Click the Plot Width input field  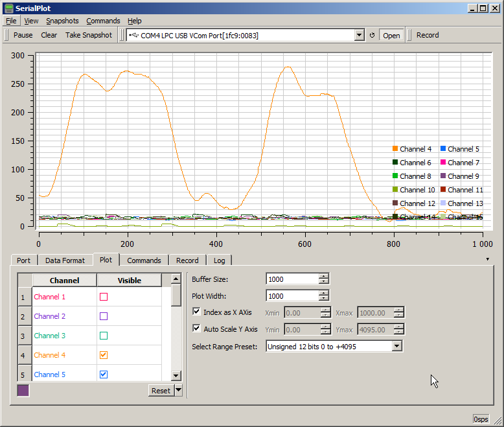(x=293, y=295)
